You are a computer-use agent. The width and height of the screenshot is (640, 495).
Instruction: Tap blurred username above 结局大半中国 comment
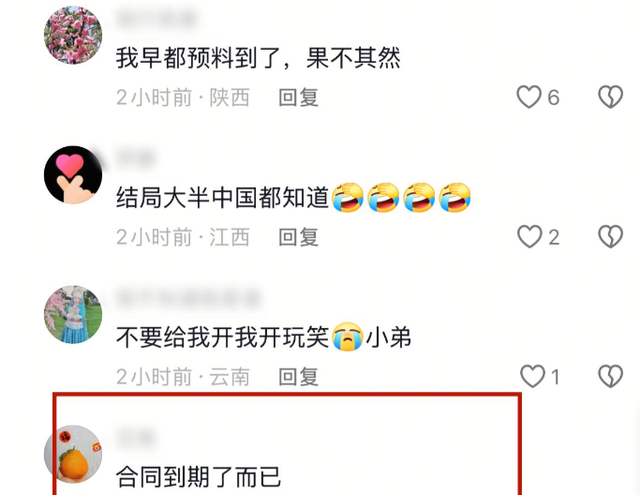coord(136,159)
